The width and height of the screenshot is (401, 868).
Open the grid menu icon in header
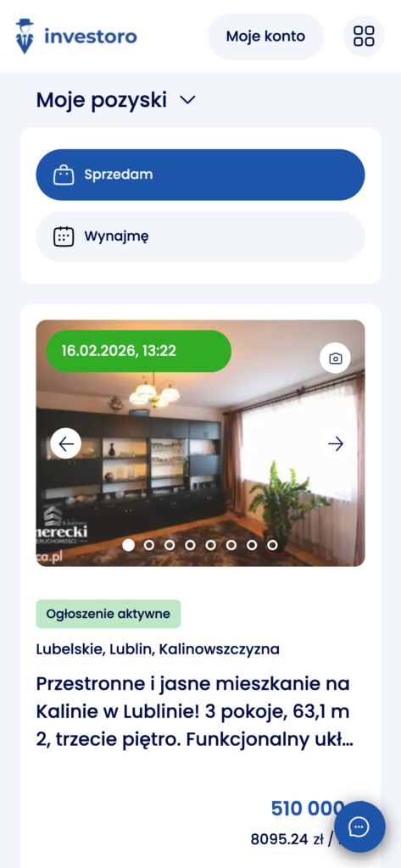click(364, 36)
